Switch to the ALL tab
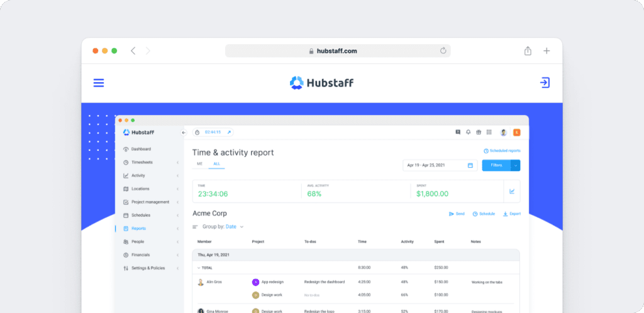The width and height of the screenshot is (644, 313). 216,163
